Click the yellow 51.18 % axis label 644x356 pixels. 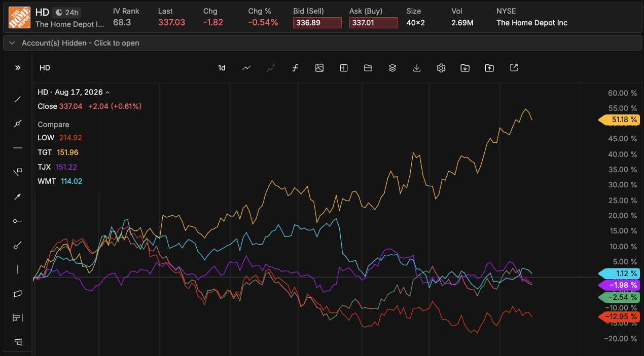(x=619, y=120)
